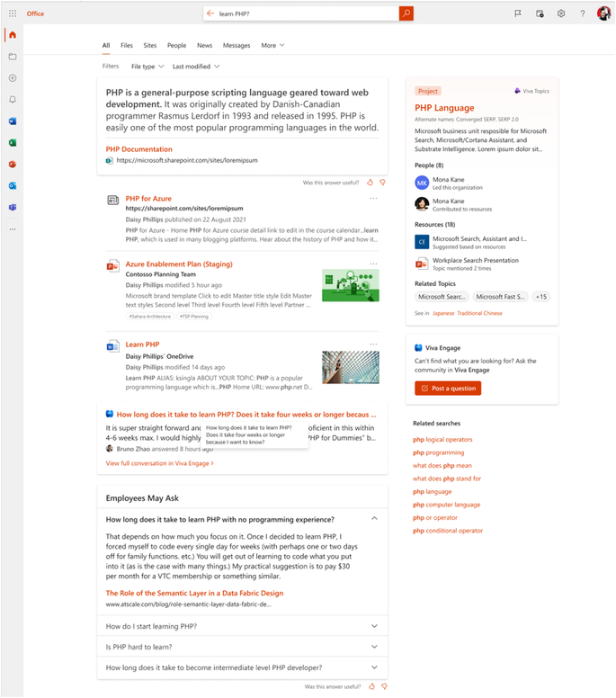Expand Is PHP hard to learn?
The image size is (616, 698).
click(x=242, y=647)
